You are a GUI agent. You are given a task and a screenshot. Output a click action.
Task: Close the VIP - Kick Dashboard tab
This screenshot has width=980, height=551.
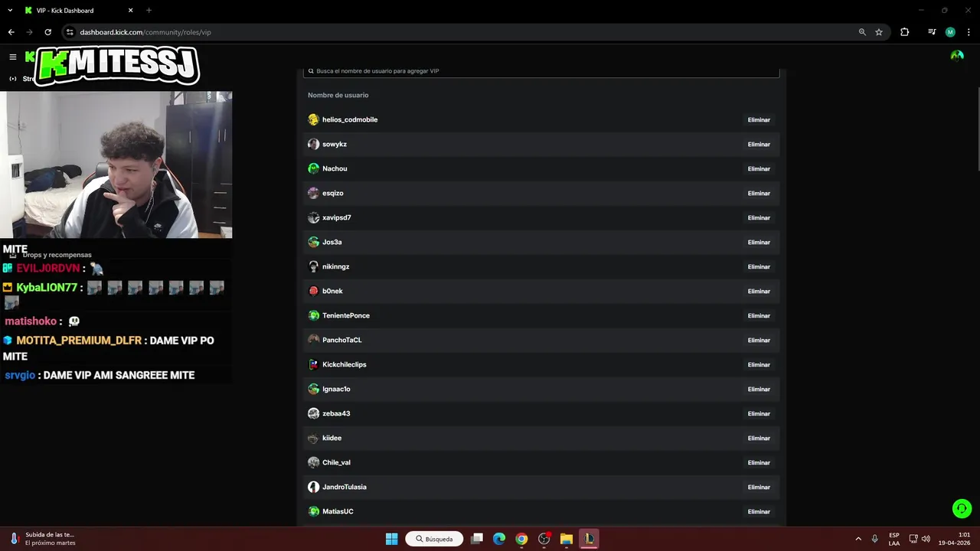pyautogui.click(x=130, y=11)
